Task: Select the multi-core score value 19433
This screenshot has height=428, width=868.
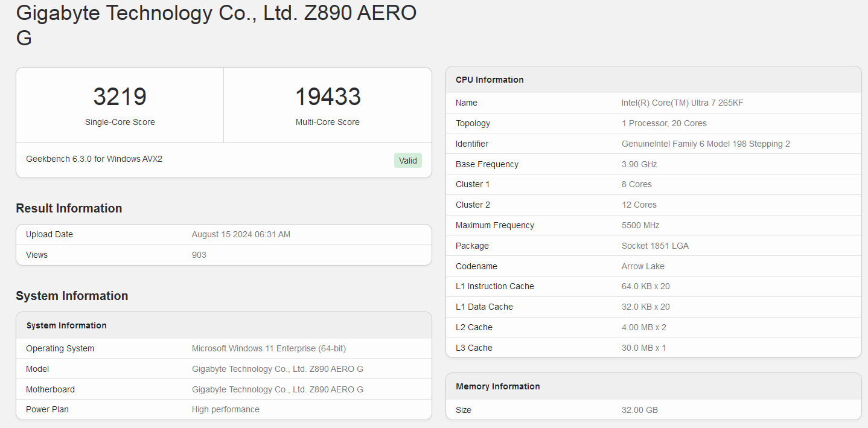Action: pyautogui.click(x=328, y=97)
